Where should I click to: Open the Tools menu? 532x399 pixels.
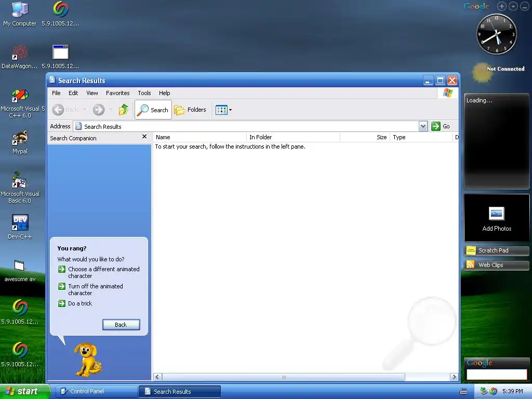pos(144,93)
